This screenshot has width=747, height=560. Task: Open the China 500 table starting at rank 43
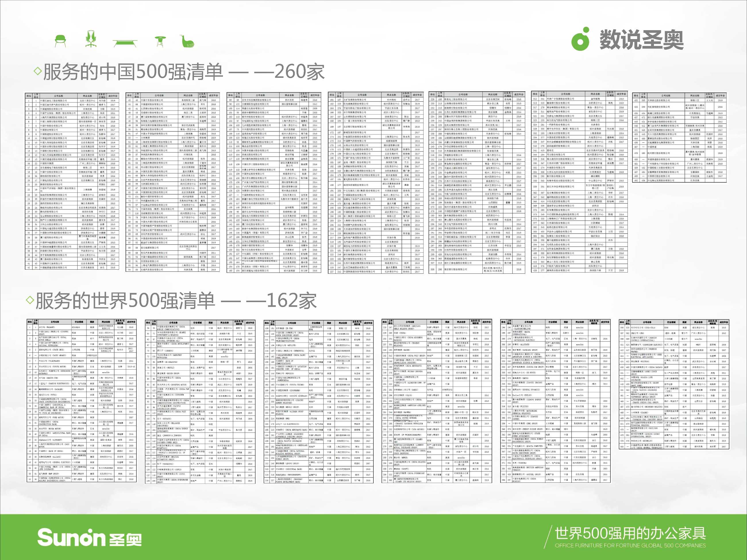[173, 182]
